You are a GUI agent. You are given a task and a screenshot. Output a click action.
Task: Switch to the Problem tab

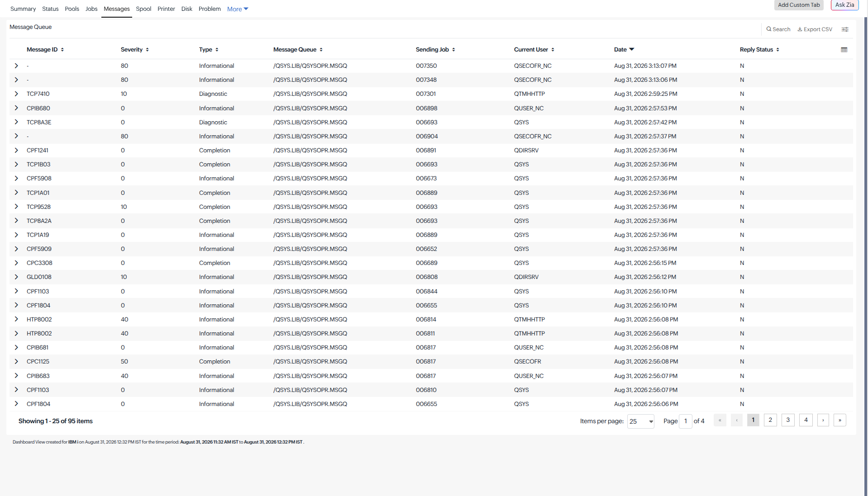pos(210,9)
